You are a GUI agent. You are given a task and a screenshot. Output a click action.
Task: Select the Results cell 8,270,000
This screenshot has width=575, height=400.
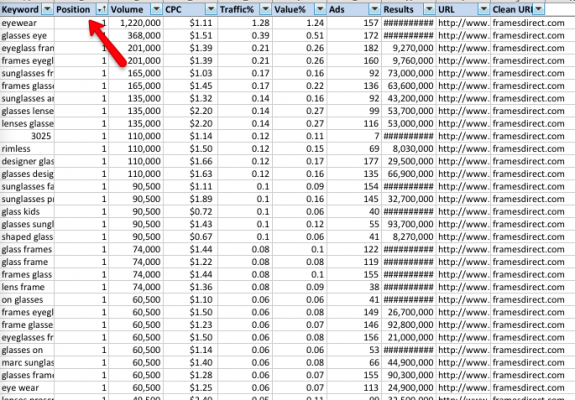(x=409, y=237)
